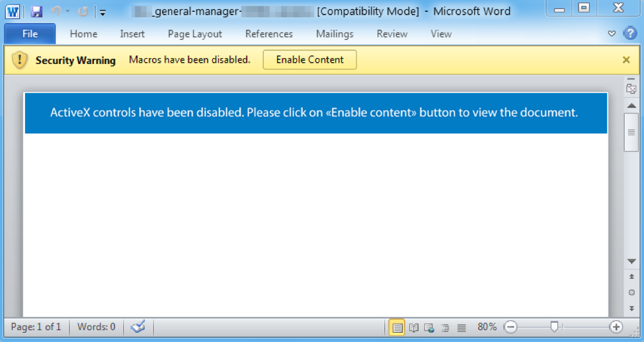Switch to Full Screen Reading view
Viewport: 644px width, 342px height.
click(x=414, y=327)
